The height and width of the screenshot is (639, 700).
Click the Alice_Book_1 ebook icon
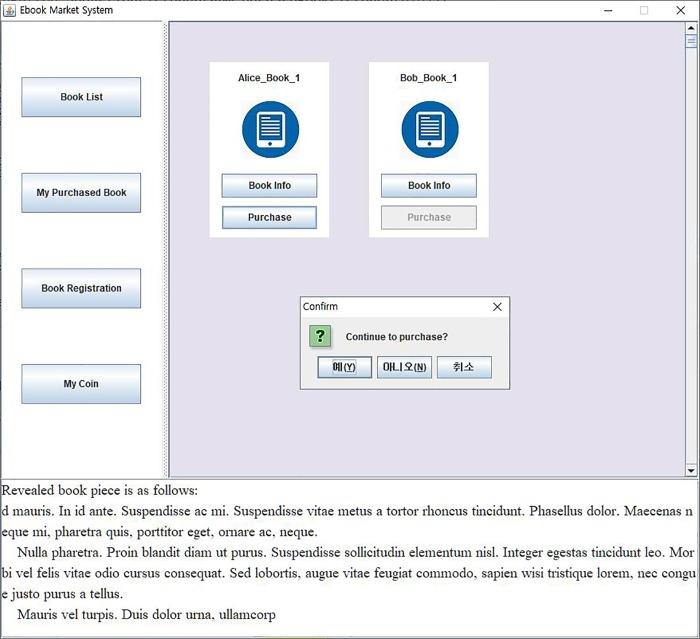click(270, 130)
